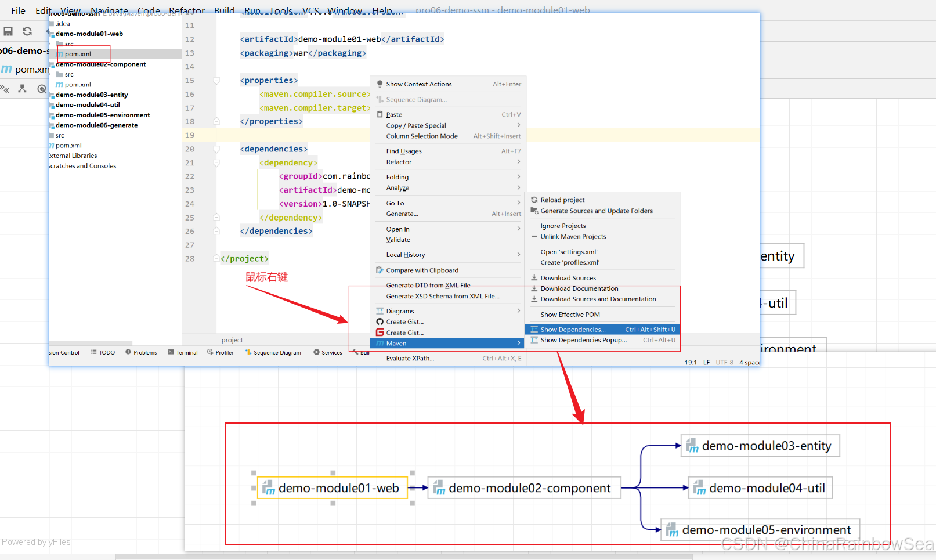Image resolution: width=936 pixels, height=560 pixels.
Task: Click the red Gitee icon of Create Gist
Action: pos(380,333)
